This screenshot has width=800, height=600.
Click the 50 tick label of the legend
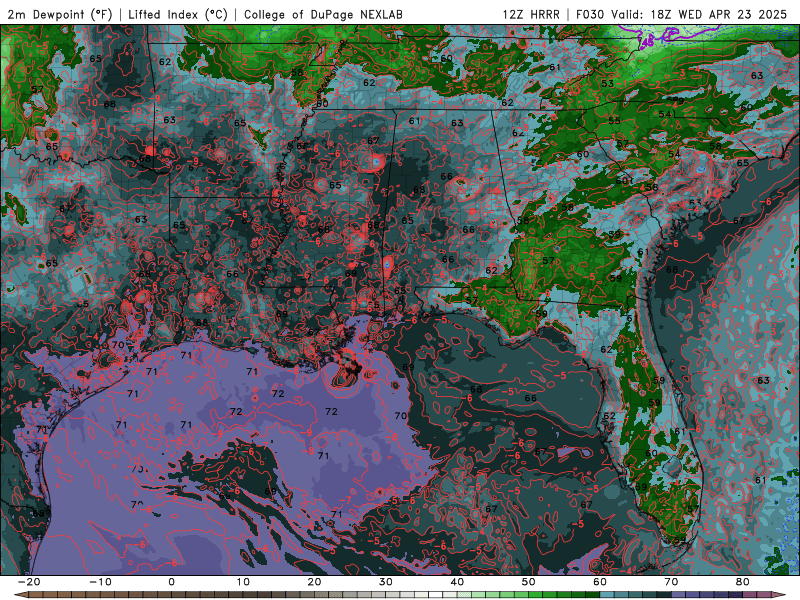click(529, 582)
